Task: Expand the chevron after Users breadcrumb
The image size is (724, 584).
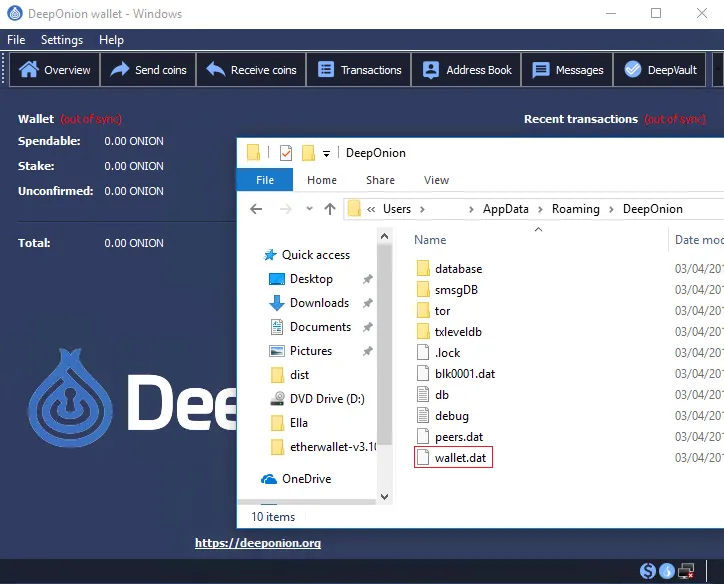Action: 422,210
